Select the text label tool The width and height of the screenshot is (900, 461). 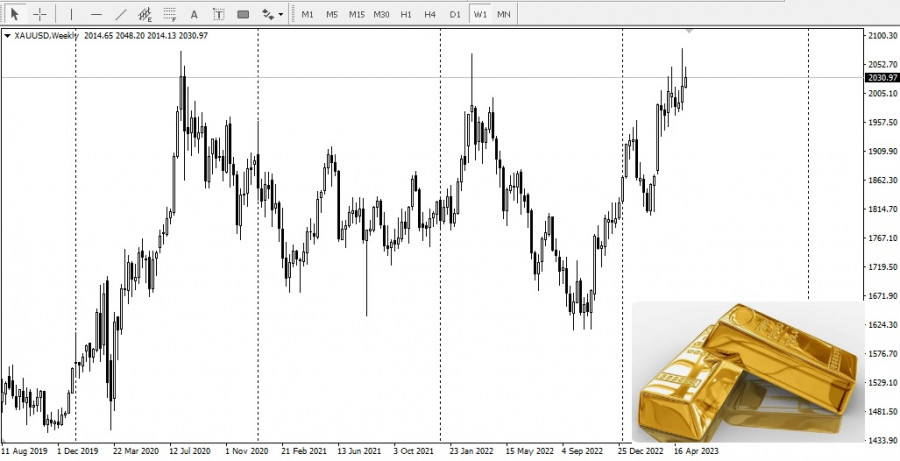(x=218, y=14)
